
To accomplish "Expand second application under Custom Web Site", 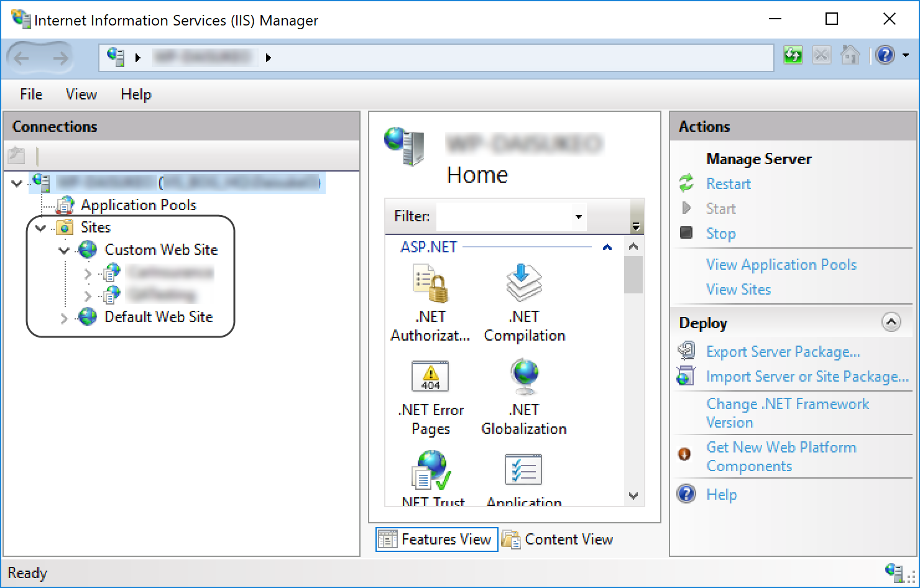I will (x=88, y=295).
